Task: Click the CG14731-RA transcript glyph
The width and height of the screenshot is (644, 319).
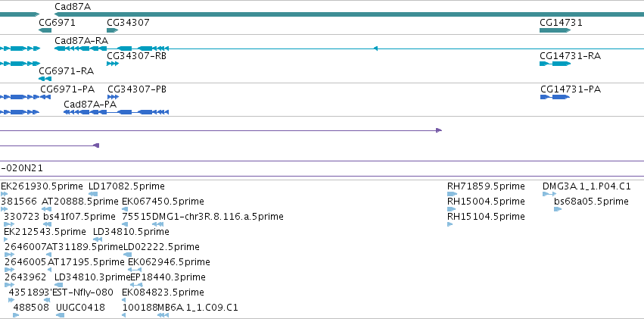Action: pyautogui.click(x=555, y=64)
